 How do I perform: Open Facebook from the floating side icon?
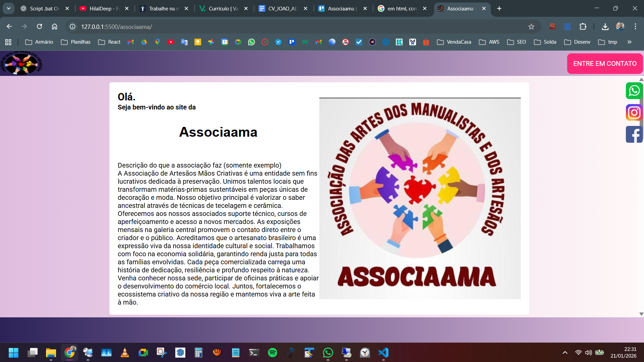[x=634, y=134]
